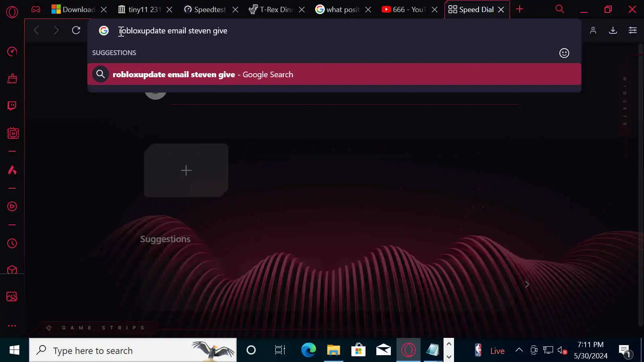Switch to the T-Rex Dino tab
The height and width of the screenshot is (362, 644).
coord(271,9)
